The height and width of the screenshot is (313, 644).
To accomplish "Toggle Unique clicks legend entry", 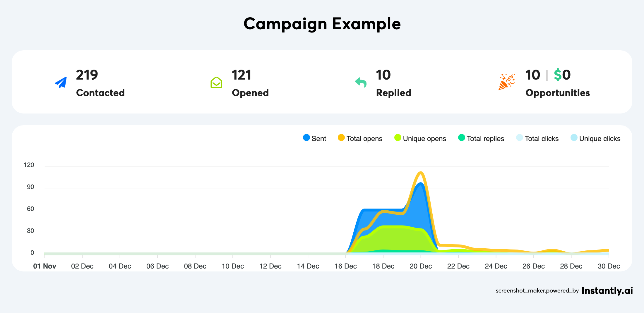I will (x=595, y=138).
